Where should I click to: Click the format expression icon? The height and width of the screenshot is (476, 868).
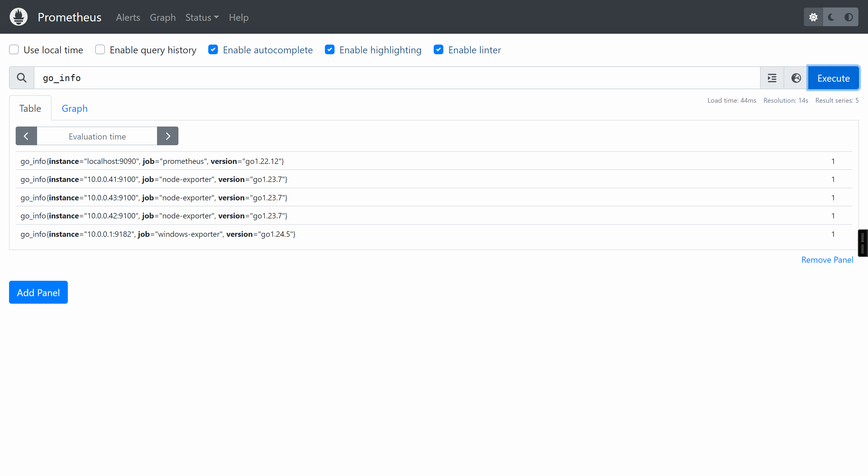coord(772,78)
